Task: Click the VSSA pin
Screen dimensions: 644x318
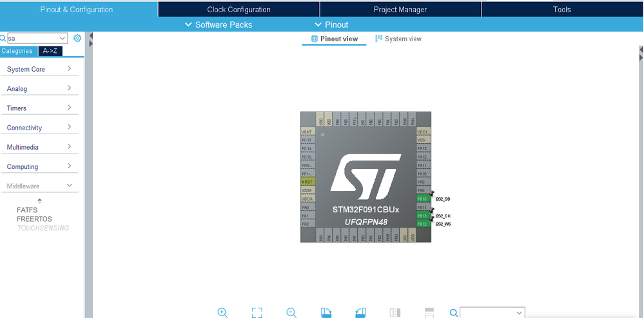Action: click(x=308, y=190)
